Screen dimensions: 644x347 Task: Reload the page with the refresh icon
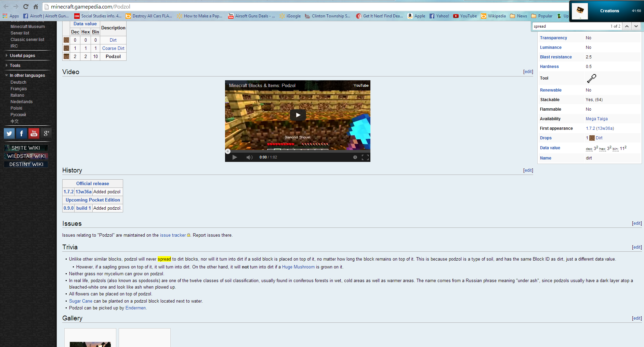coord(26,6)
